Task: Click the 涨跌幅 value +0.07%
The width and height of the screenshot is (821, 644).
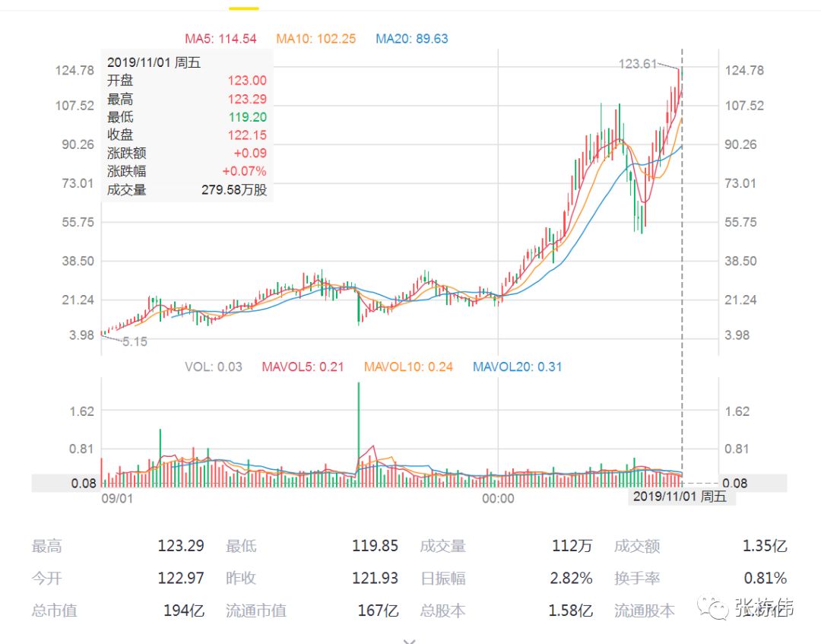Action: point(245,171)
